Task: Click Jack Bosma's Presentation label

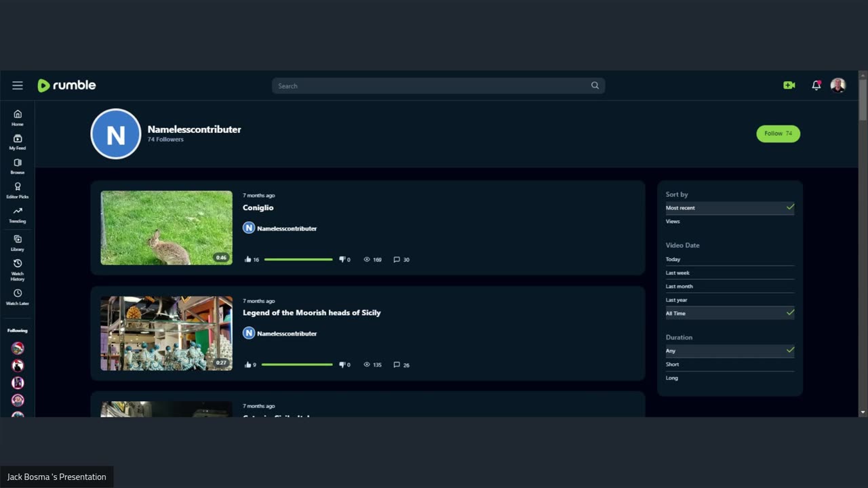Action: 57,477
